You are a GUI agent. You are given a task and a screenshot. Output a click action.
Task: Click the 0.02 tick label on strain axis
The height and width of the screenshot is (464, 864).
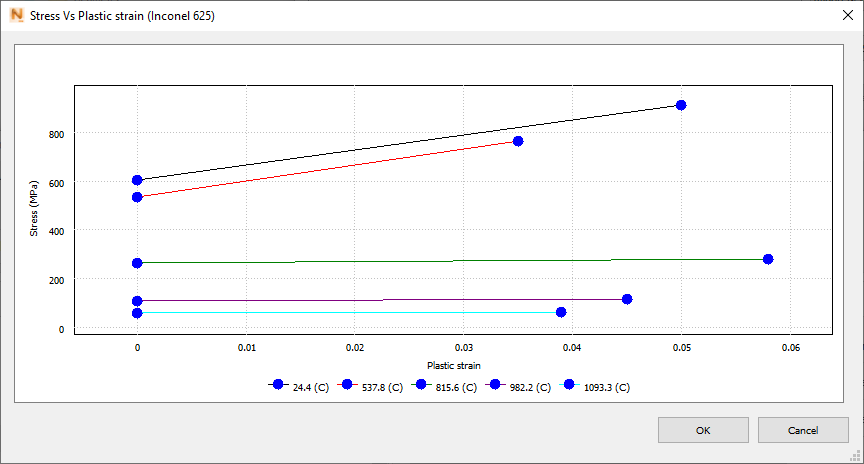[355, 348]
